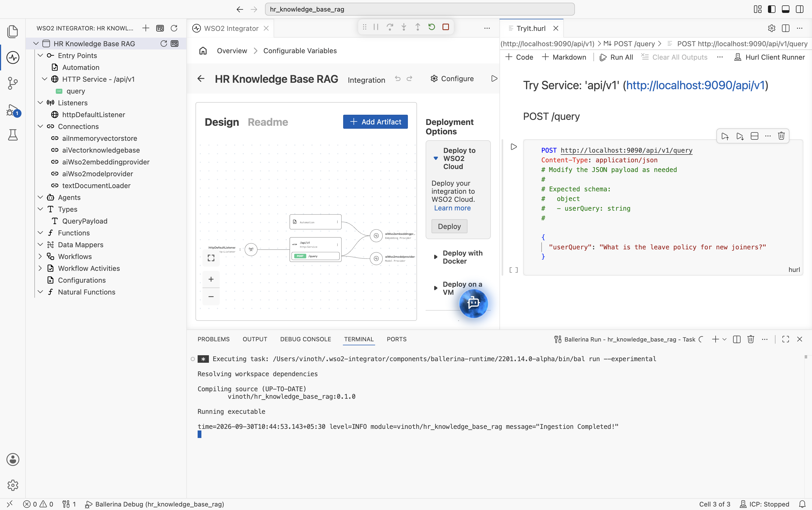Collapse the Connections tree node
Image resolution: width=812 pixels, height=510 pixels.
[x=40, y=127]
